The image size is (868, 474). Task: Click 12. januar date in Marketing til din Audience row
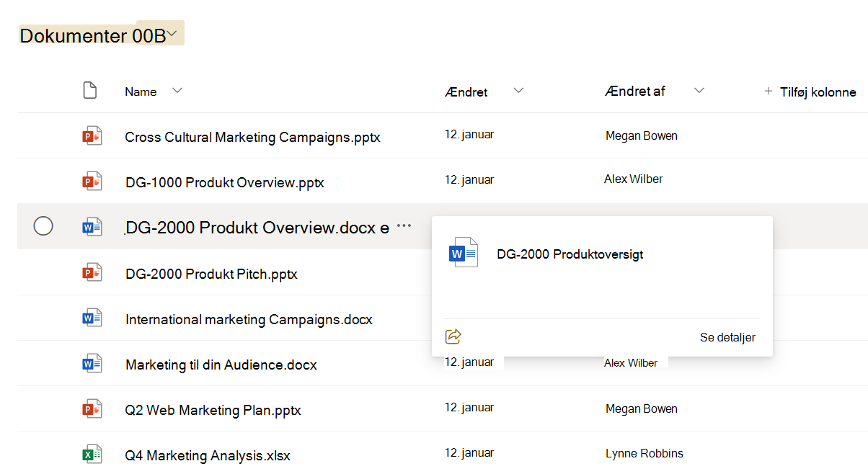coord(469,362)
